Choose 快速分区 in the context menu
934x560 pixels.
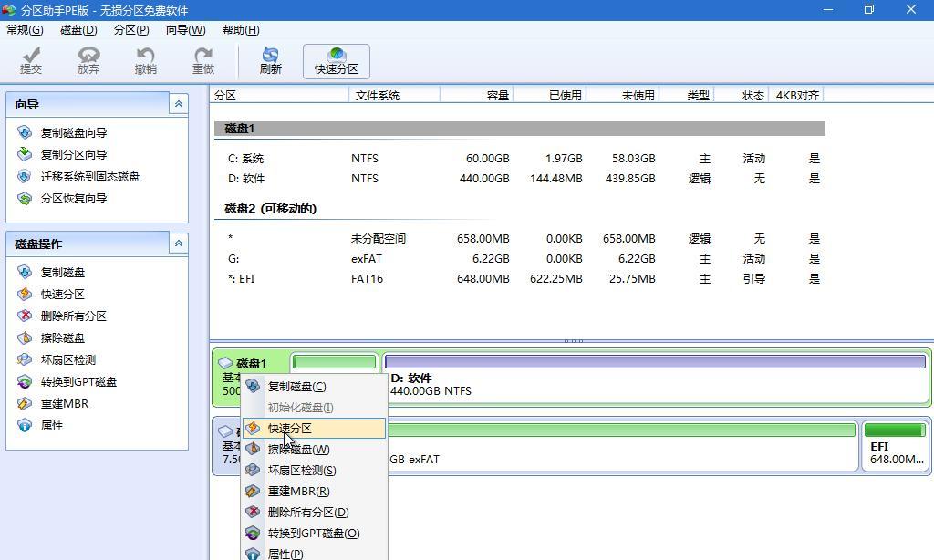(x=315, y=429)
